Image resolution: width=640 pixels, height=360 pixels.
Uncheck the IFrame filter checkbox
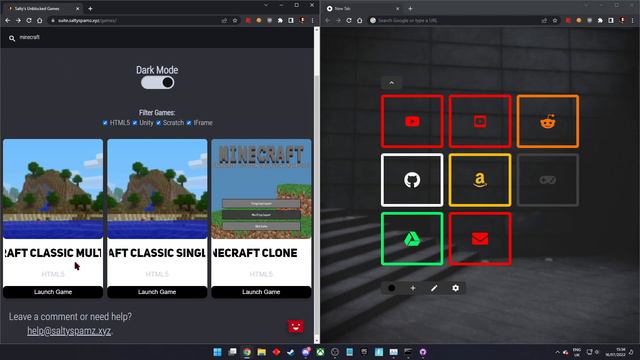click(189, 123)
